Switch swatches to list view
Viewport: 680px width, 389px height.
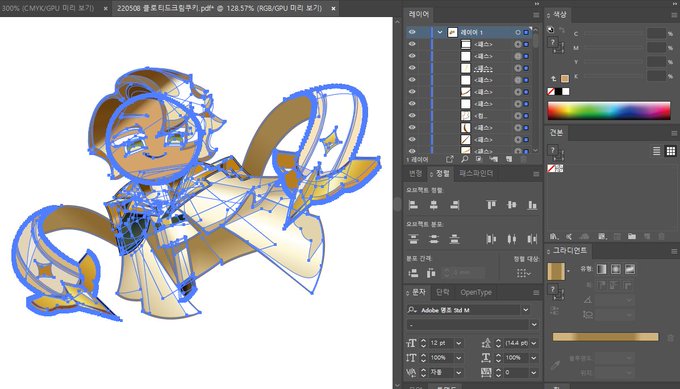pyautogui.click(x=657, y=151)
